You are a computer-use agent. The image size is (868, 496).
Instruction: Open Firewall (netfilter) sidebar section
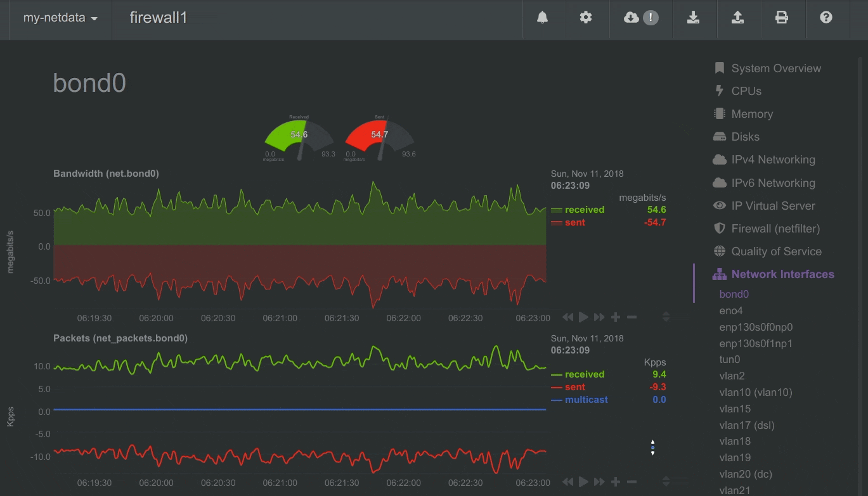(775, 229)
